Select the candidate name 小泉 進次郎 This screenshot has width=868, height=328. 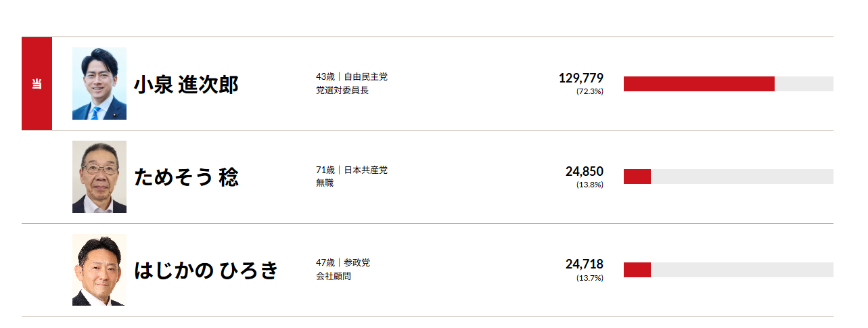tap(186, 85)
